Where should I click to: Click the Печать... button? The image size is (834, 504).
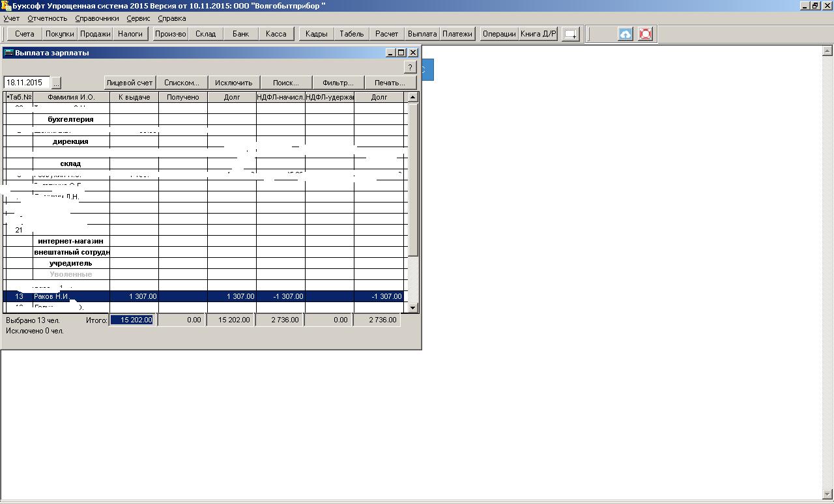pyautogui.click(x=390, y=83)
